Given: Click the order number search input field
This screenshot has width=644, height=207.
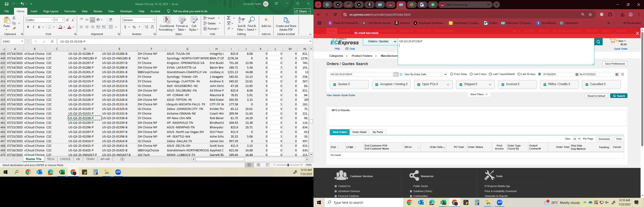Looking at the screenshot, I should (x=361, y=75).
